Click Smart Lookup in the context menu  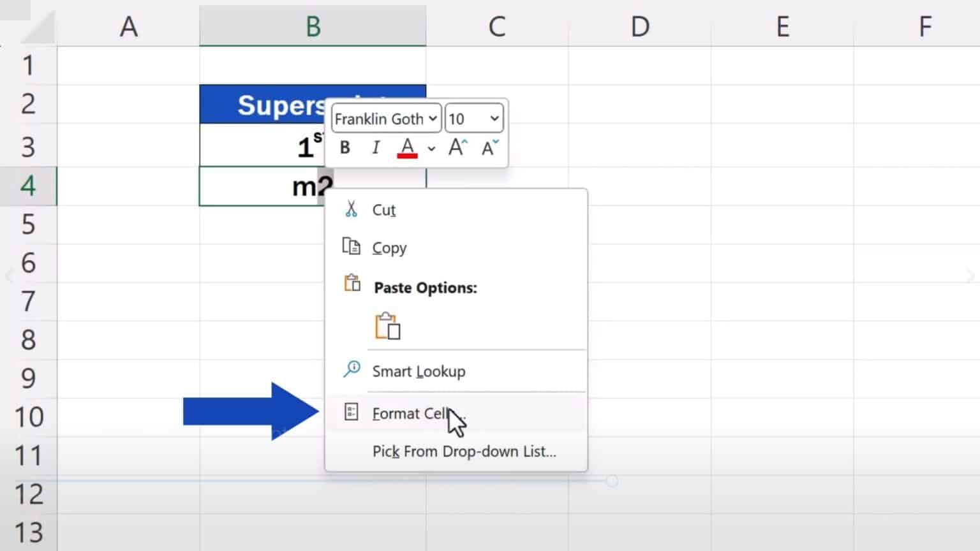pos(419,371)
